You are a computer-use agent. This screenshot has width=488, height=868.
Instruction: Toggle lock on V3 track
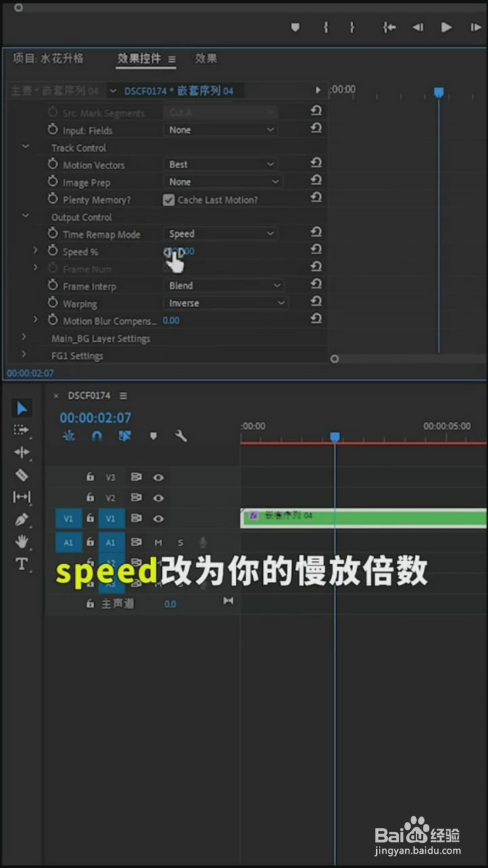(x=89, y=477)
